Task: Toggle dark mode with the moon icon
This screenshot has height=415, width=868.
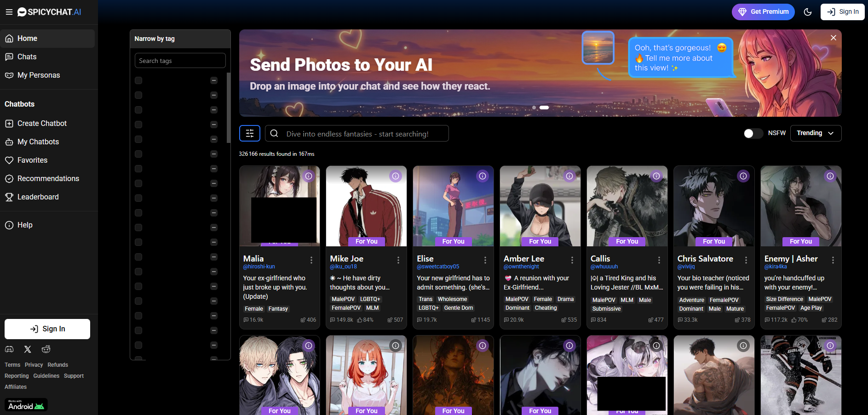Action: 808,11
